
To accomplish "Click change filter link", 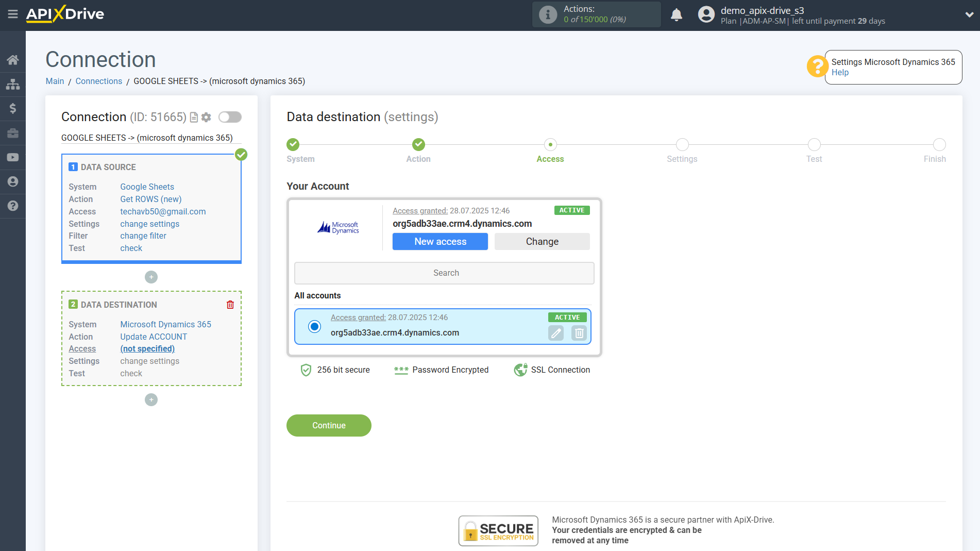I will 143,236.
